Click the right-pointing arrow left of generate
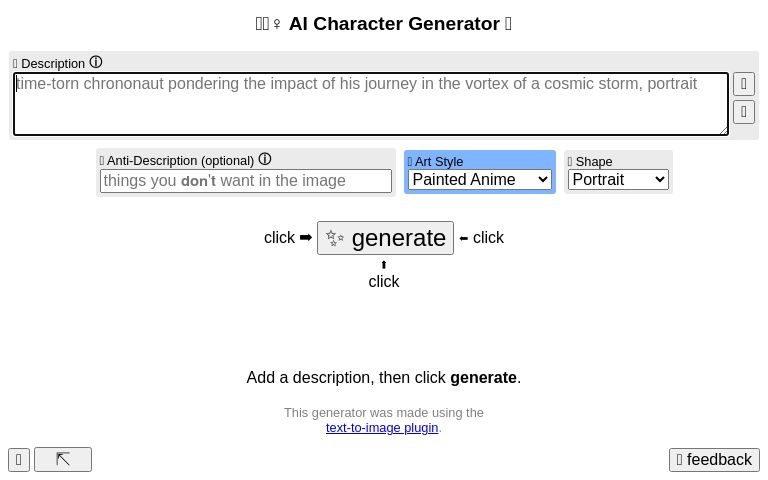 pos(306,238)
